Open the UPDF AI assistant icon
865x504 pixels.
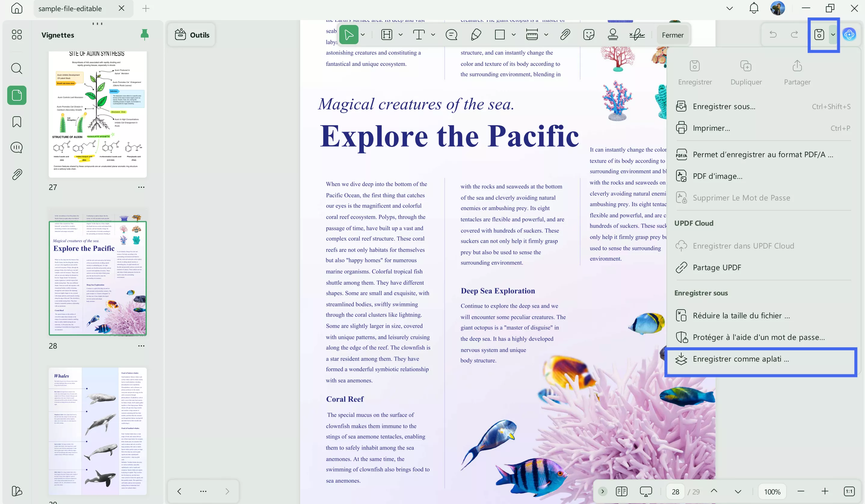pyautogui.click(x=849, y=34)
